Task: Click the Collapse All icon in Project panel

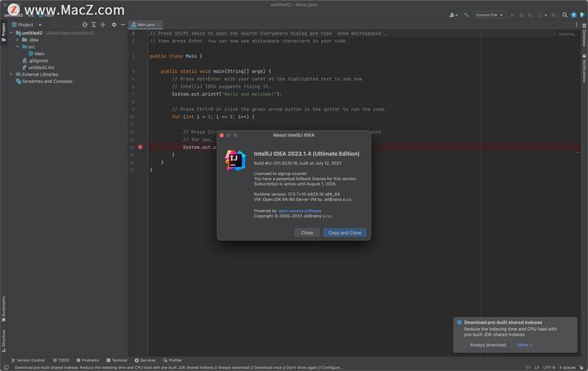Action: tap(103, 24)
